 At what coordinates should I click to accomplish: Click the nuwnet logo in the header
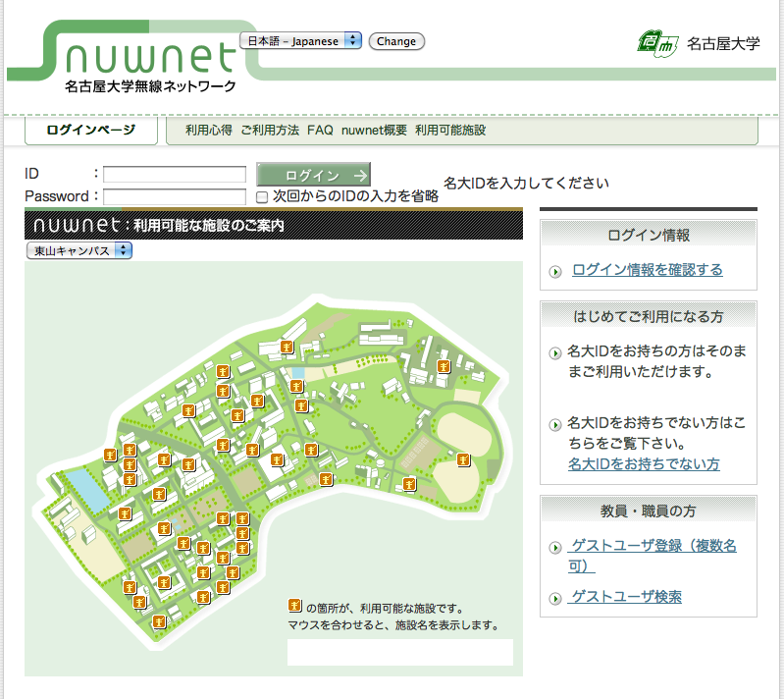pos(150,58)
